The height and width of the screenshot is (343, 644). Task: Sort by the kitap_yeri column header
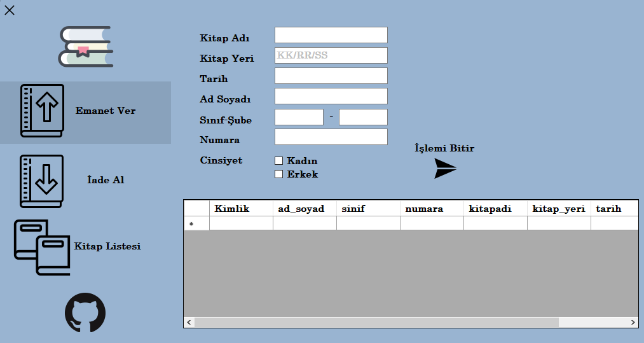click(559, 209)
